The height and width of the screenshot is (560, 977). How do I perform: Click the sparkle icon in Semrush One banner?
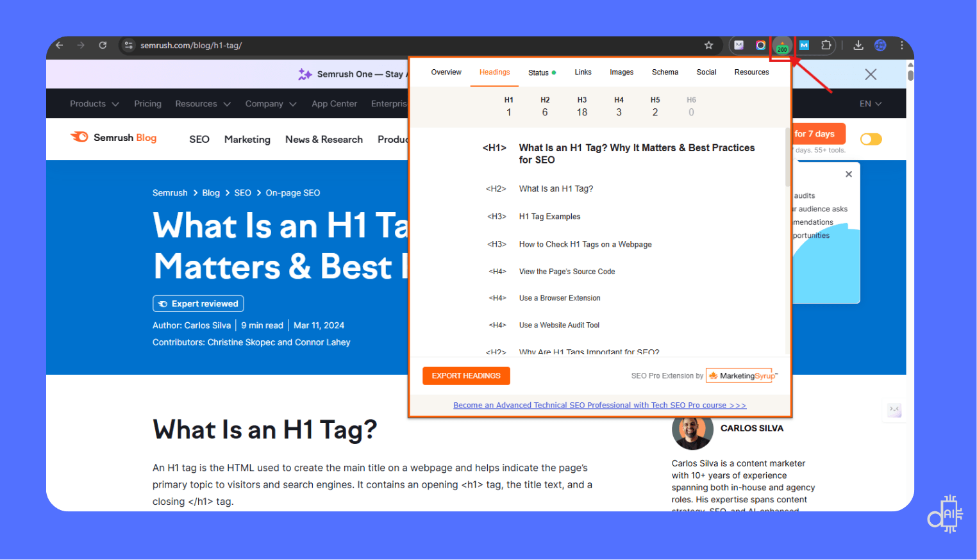tap(305, 74)
